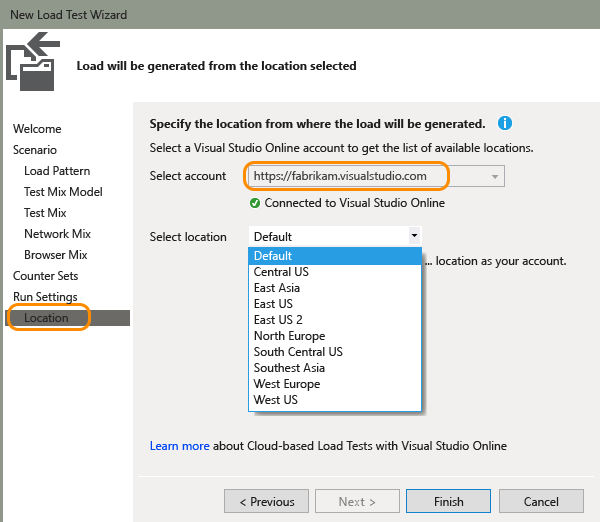This screenshot has height=522, width=600.
Task: Select the Location wizard page
Action: [x=68, y=318]
